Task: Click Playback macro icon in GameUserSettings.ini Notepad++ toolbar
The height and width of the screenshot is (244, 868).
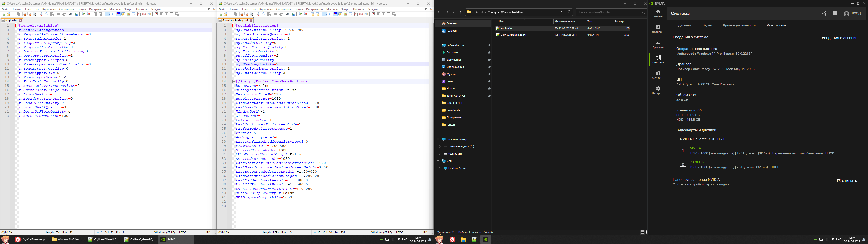Action: click(x=383, y=14)
